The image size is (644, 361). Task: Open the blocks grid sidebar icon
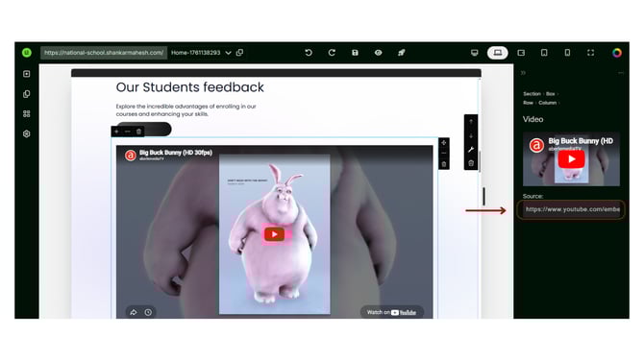[27, 113]
